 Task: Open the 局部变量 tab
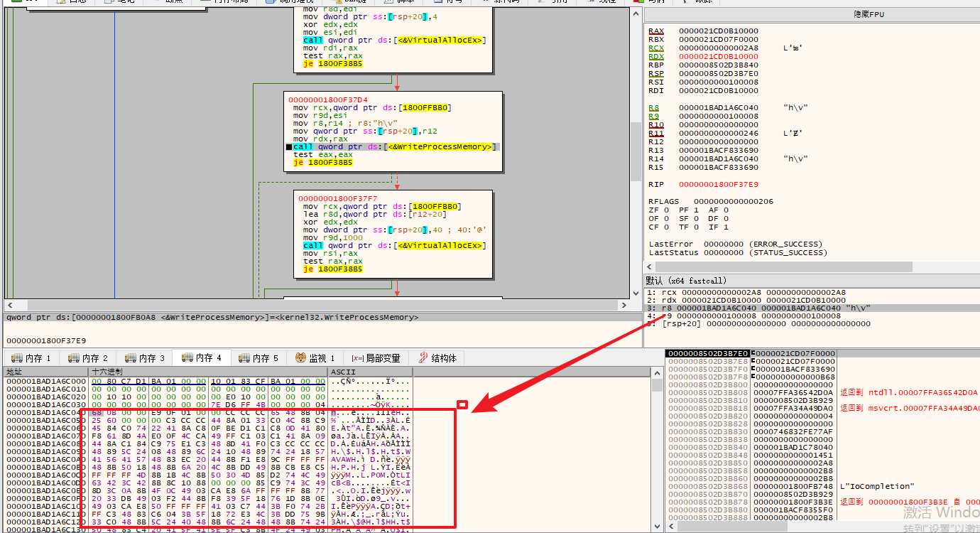point(376,358)
